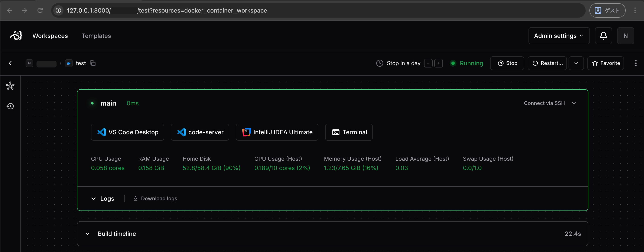Open the notifications bell
The width and height of the screenshot is (644, 252).
point(603,36)
